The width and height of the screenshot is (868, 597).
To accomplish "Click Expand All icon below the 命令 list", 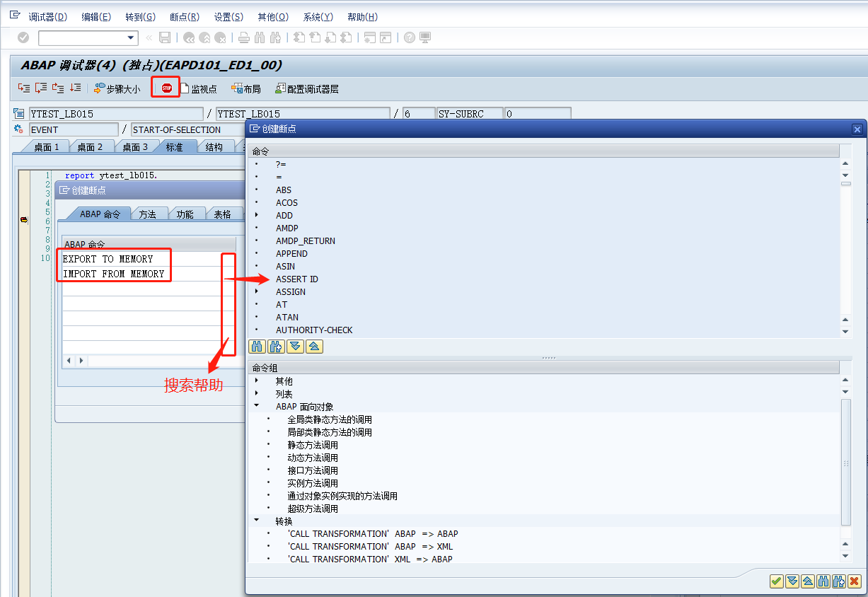I will pos(296,347).
